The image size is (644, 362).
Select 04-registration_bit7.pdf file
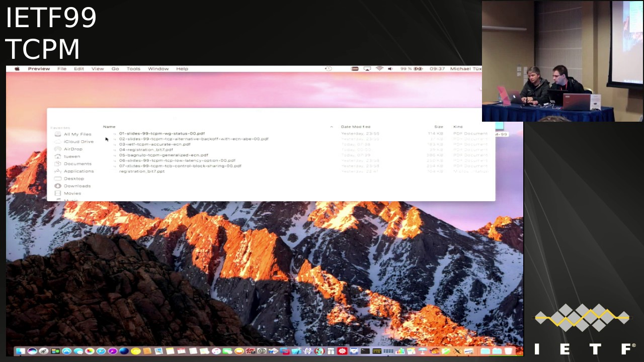point(146,150)
